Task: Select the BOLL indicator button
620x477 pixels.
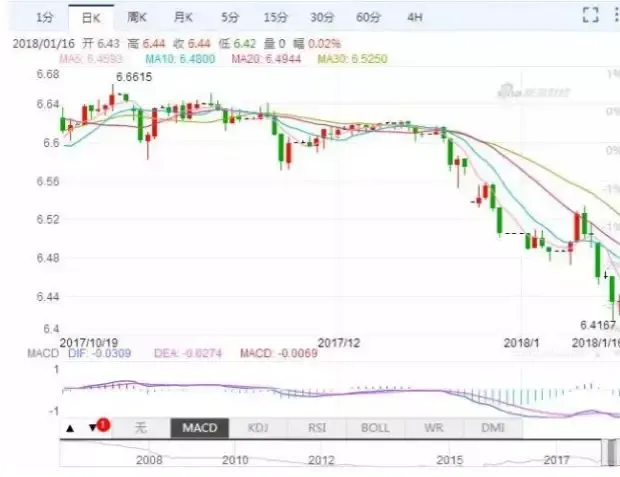Action: pyautogui.click(x=375, y=428)
